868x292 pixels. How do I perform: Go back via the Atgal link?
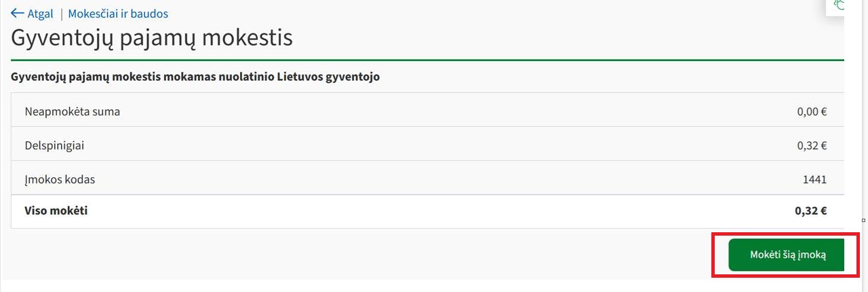[40, 14]
